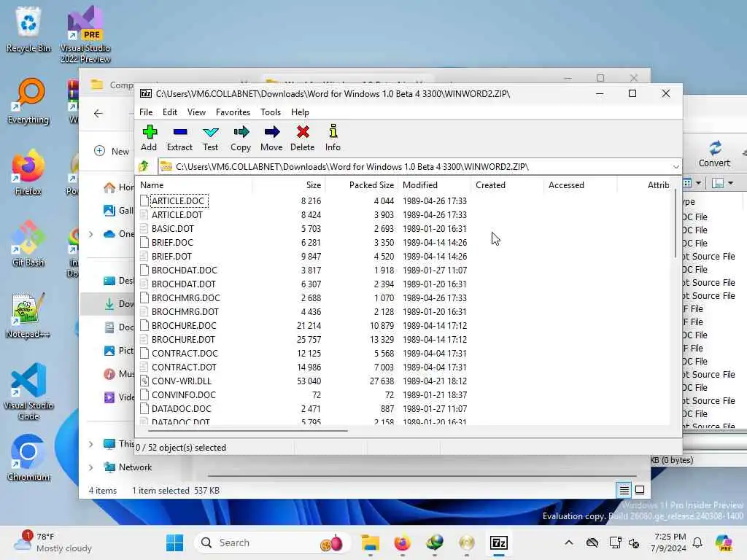Click the Move toolbar button
747x560 pixels.
coord(271,138)
